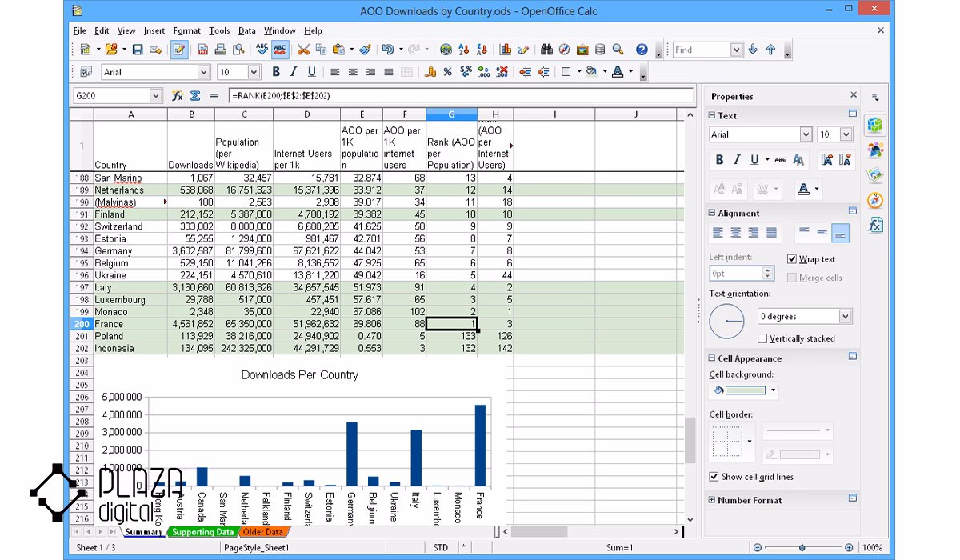The height and width of the screenshot is (560, 960).
Task: Click the Find & Replace binoculars icon
Action: [x=547, y=50]
